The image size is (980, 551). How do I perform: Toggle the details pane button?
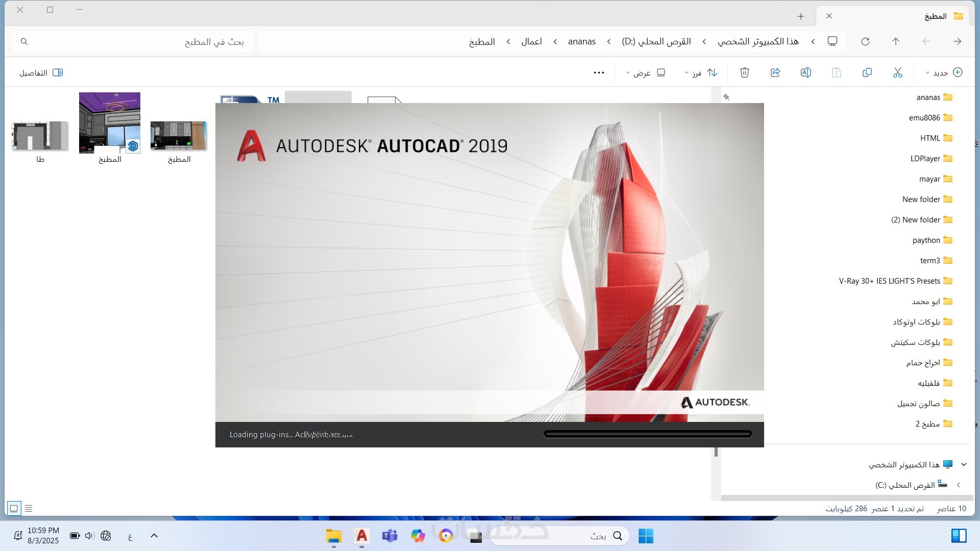pos(41,72)
